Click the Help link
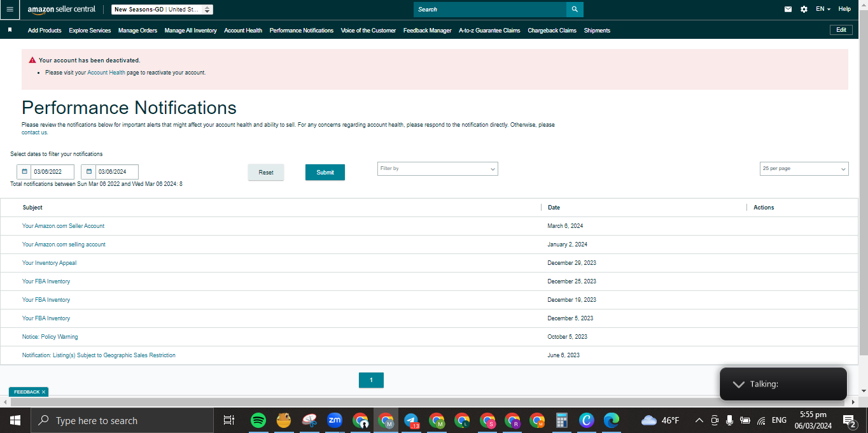Screen dimensions: 868x433 [844, 10]
